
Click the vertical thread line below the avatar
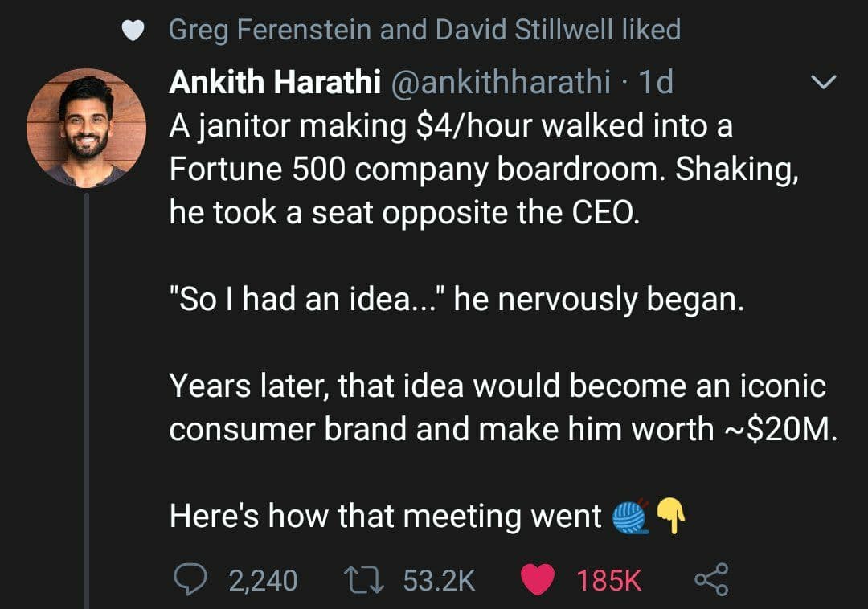point(86,400)
